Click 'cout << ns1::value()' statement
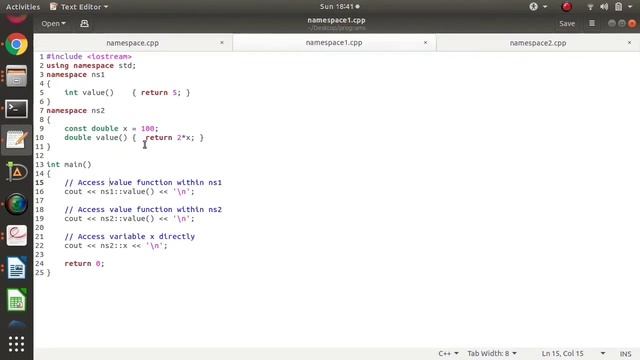The width and height of the screenshot is (640, 360). [x=129, y=191]
